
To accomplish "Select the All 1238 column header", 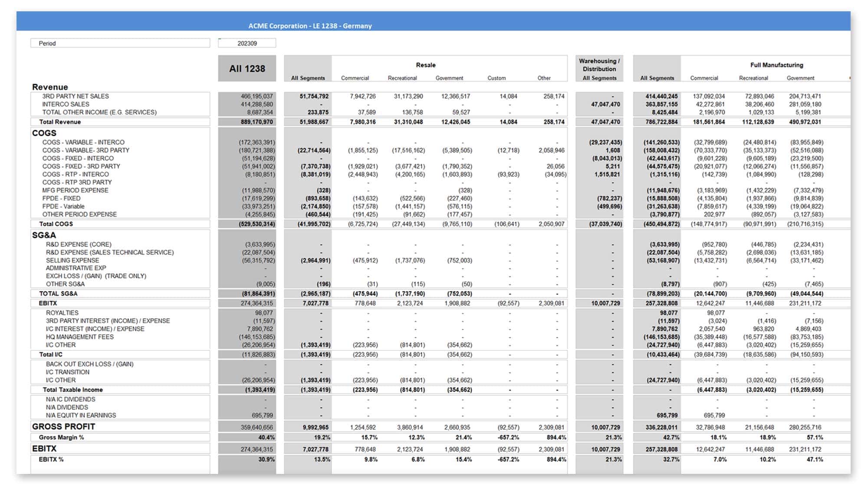I will (247, 69).
